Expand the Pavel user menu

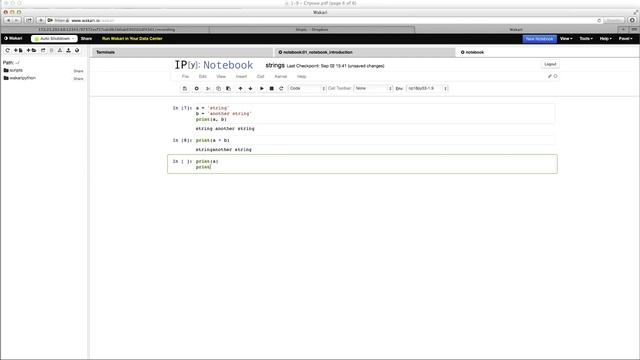625,39
